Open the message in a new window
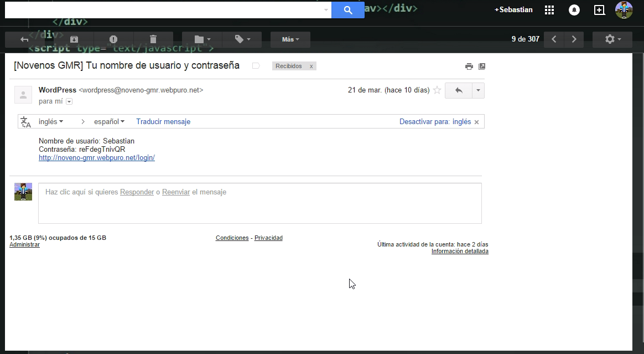 tap(482, 66)
